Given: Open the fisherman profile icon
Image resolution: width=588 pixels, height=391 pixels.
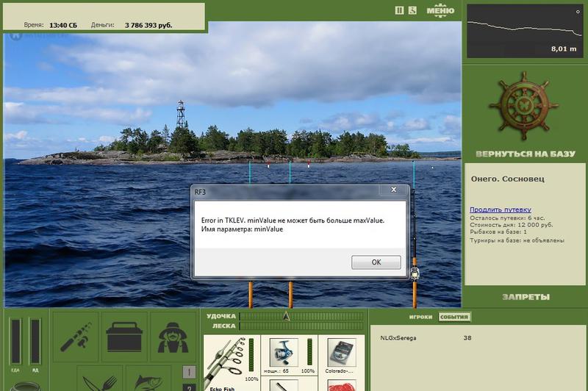Looking at the screenshot, I should (173, 337).
